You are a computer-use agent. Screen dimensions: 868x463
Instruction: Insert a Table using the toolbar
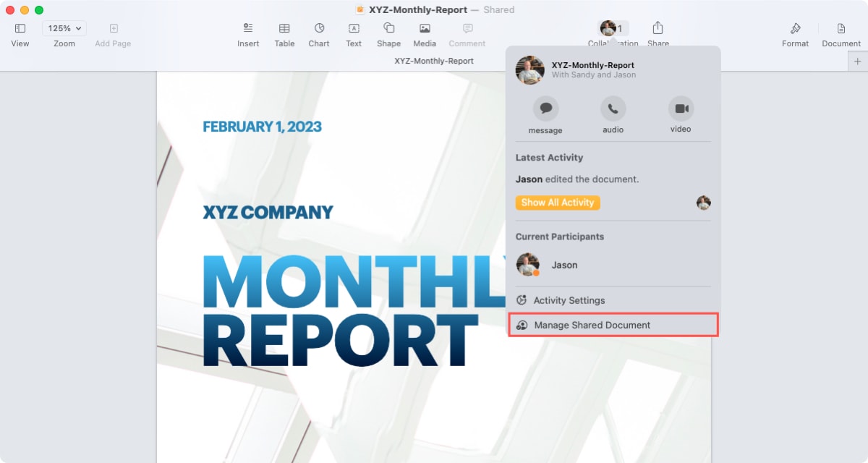click(284, 30)
